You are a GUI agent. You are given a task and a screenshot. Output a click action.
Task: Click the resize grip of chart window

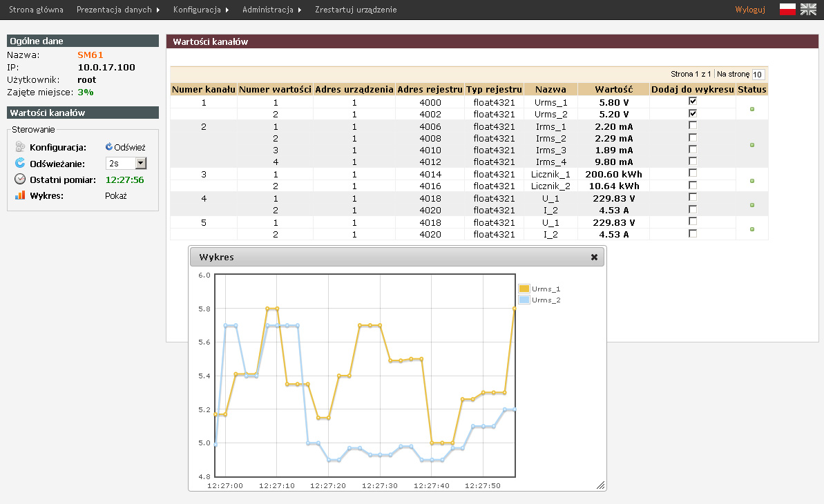point(600,485)
